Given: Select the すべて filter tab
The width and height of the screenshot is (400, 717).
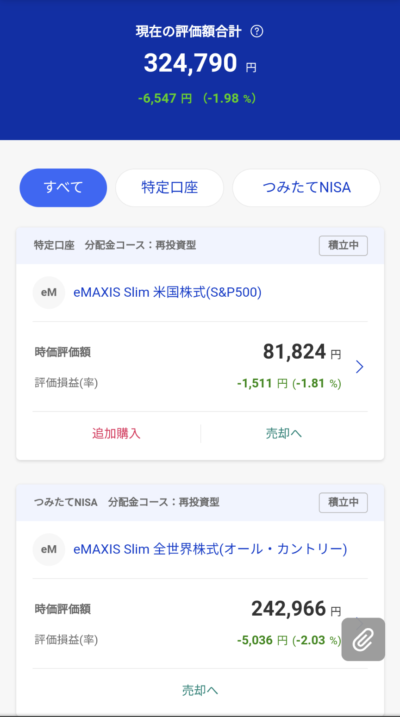Looking at the screenshot, I should (x=63, y=187).
